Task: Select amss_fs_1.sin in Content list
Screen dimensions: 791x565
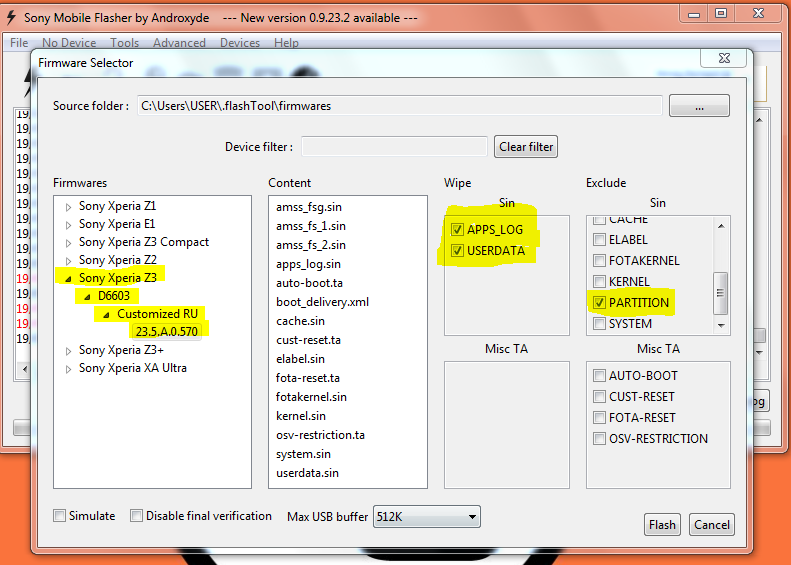Action: point(311,226)
